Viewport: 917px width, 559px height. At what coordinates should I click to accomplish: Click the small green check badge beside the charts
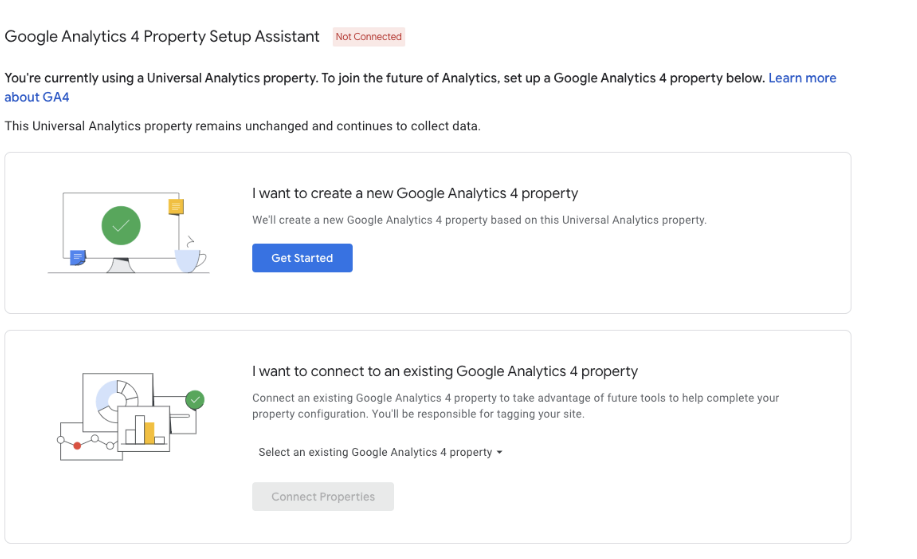[195, 400]
